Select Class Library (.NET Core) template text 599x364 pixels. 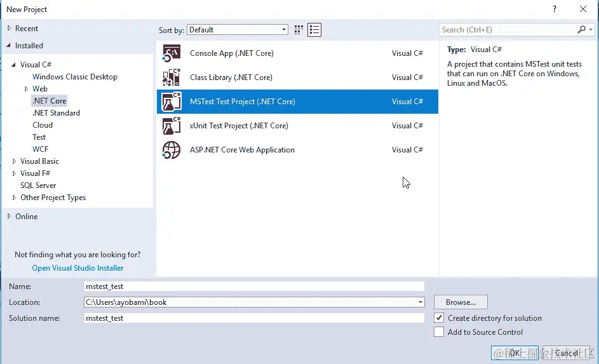tap(231, 77)
